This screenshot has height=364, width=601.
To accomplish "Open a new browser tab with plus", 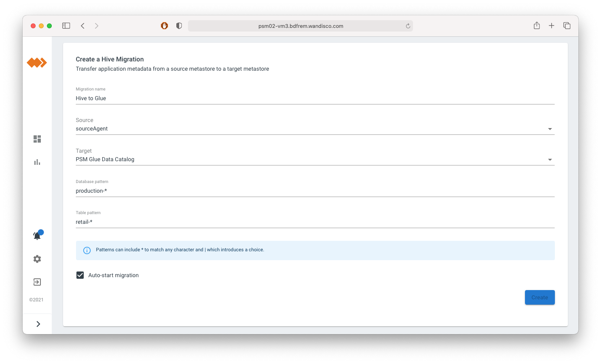I will pos(551,26).
